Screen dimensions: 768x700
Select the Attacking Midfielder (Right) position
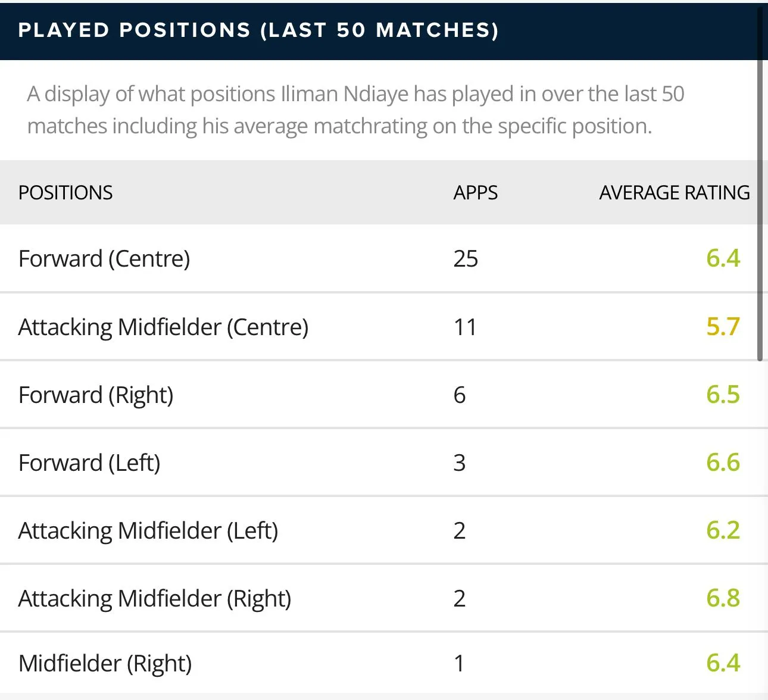[x=155, y=599]
